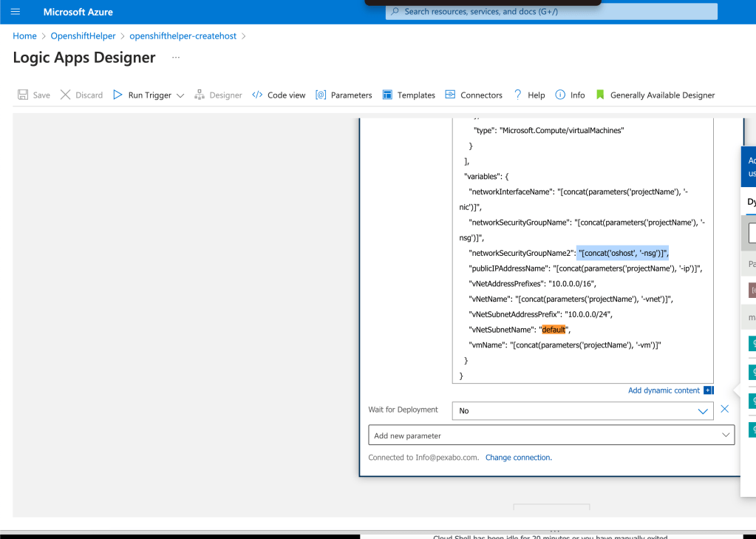Viewport: 756px width, 539px height.
Task: Expand the Run Trigger dropdown arrow
Action: click(180, 95)
